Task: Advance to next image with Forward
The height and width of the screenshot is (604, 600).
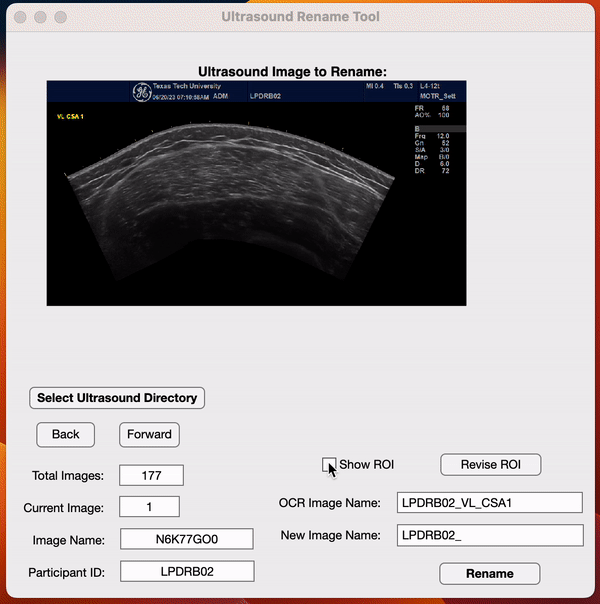Action: [149, 435]
